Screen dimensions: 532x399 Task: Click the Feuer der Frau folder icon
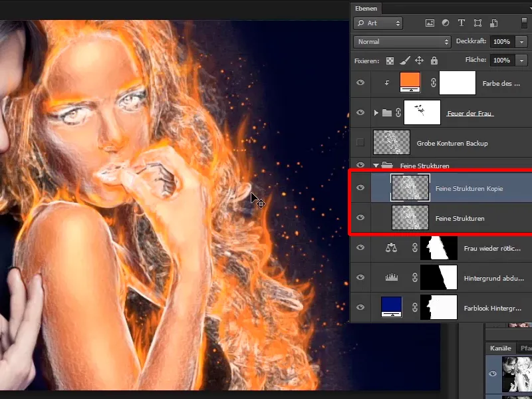(387, 112)
